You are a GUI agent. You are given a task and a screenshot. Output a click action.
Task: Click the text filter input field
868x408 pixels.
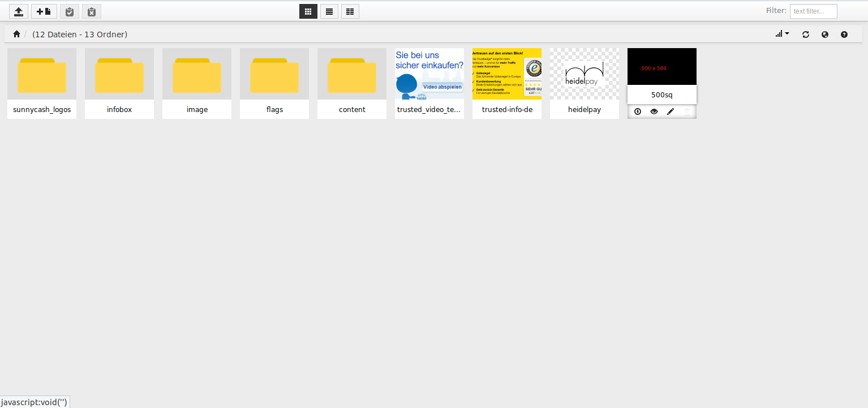(x=813, y=11)
